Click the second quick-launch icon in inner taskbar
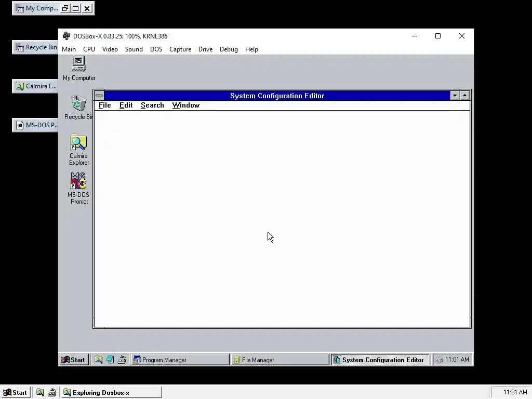Screen dimensions: 532x399 [x=110, y=360]
